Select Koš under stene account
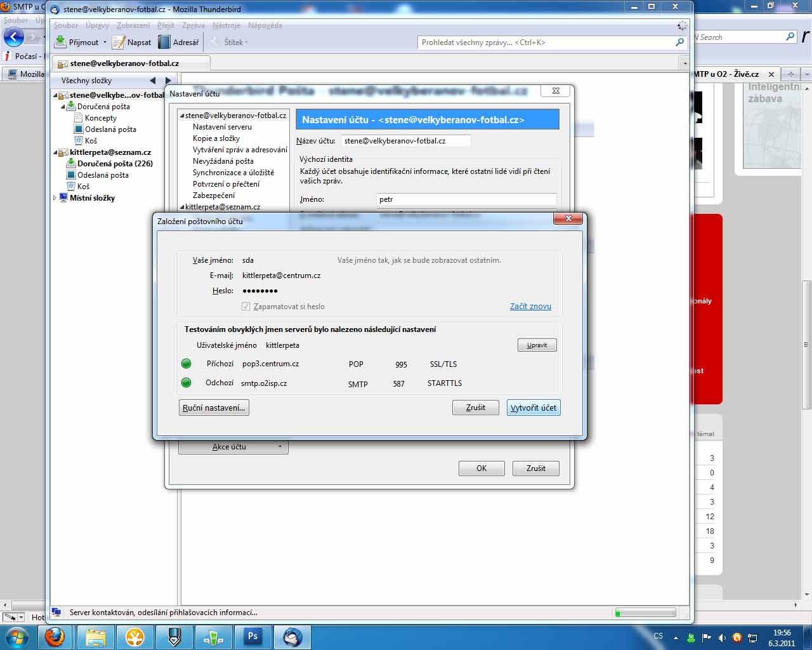The image size is (812, 650). click(91, 141)
